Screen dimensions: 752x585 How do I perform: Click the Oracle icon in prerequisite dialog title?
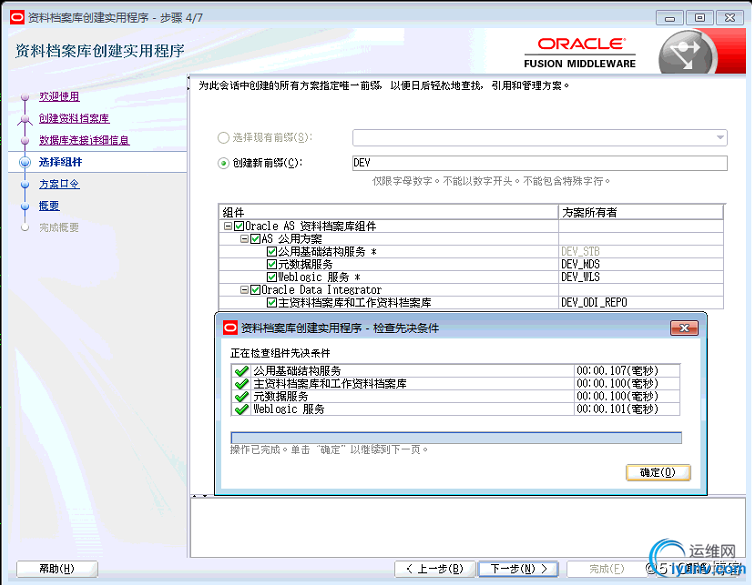[231, 328]
